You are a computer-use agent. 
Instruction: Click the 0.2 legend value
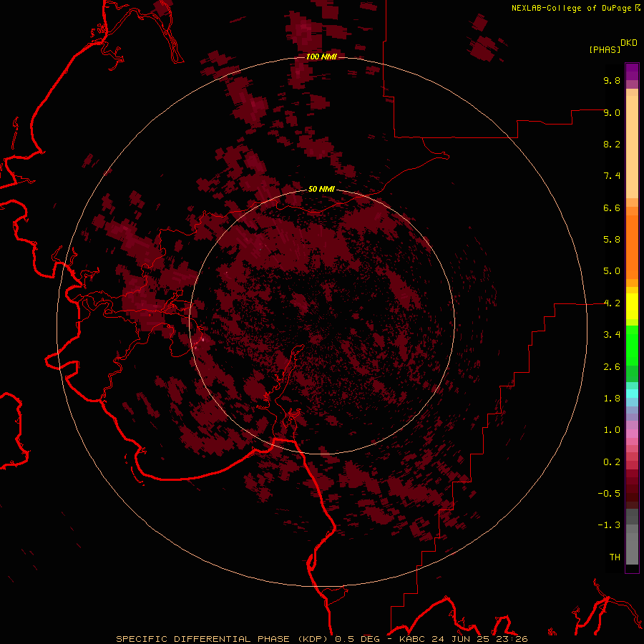click(x=612, y=462)
